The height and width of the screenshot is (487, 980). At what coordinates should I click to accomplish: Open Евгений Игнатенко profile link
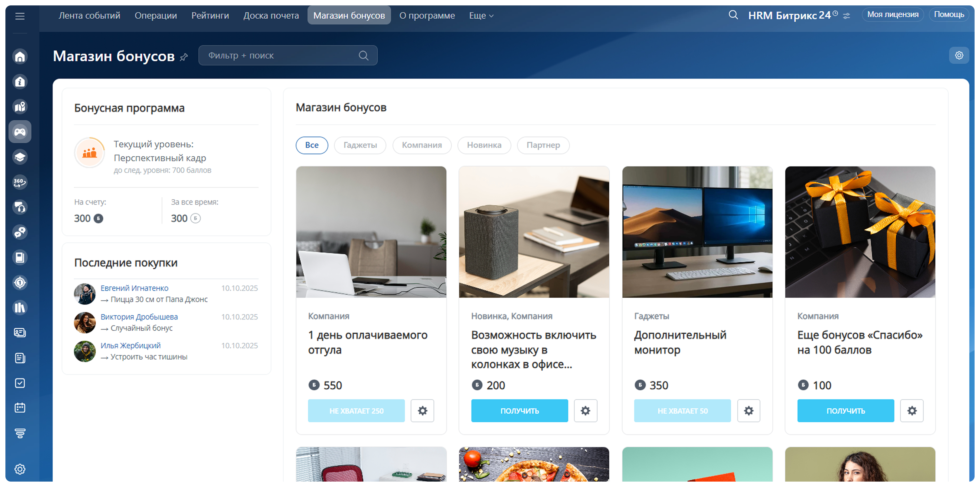134,288
